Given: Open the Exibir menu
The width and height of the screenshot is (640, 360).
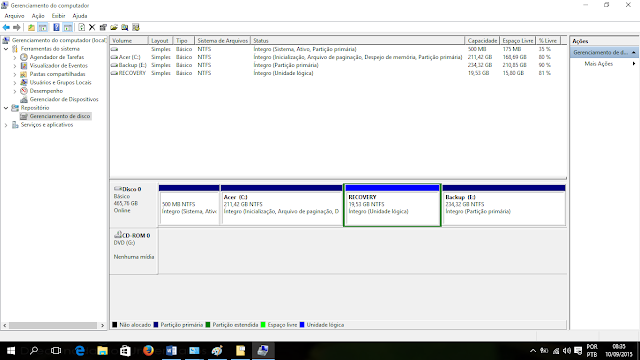Looking at the screenshot, I should (58, 16).
